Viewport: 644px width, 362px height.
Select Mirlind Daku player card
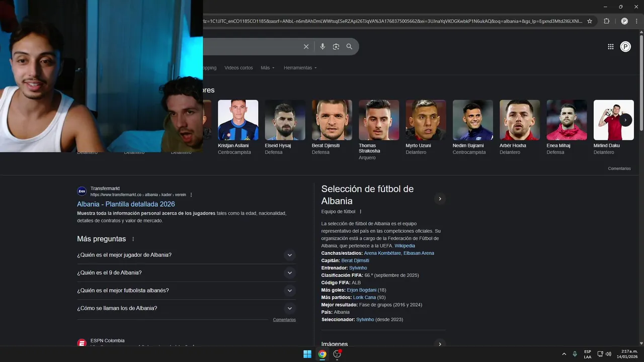coord(613,127)
